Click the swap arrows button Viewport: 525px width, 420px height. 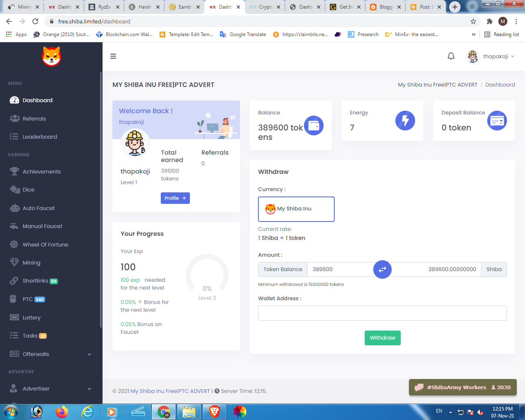click(x=382, y=269)
